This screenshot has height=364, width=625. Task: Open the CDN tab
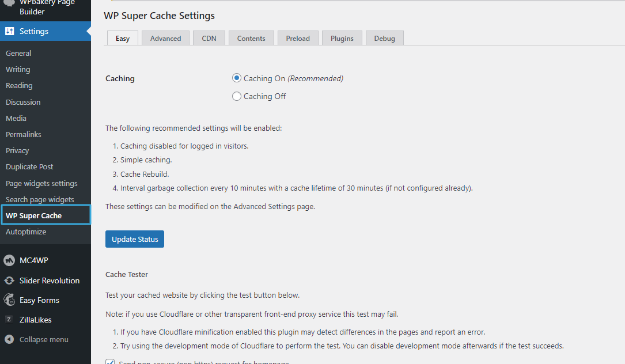209,38
